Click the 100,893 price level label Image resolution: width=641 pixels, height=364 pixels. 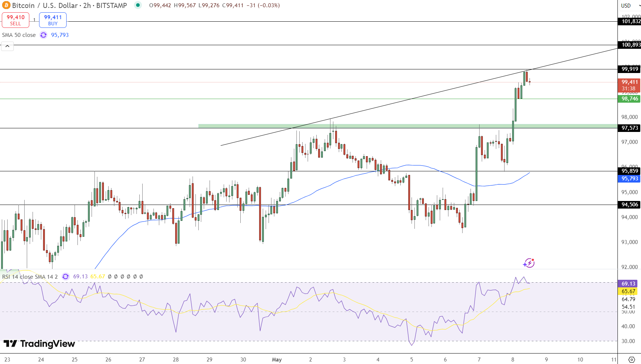click(630, 45)
